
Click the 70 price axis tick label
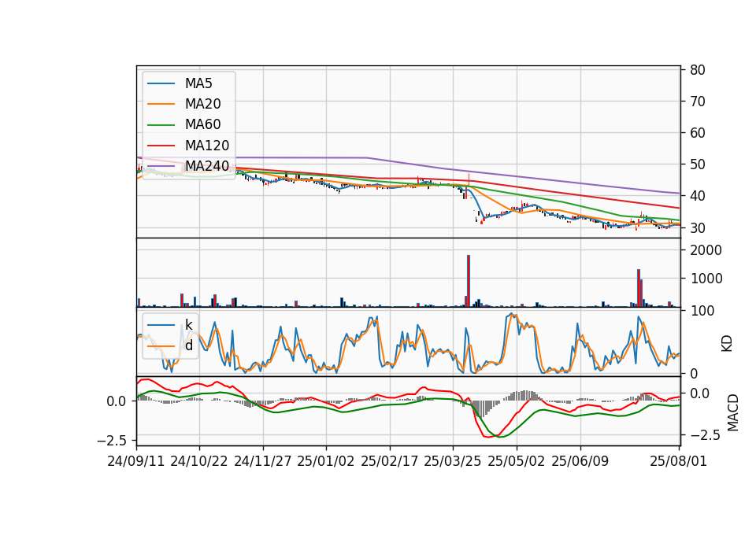[x=697, y=102]
